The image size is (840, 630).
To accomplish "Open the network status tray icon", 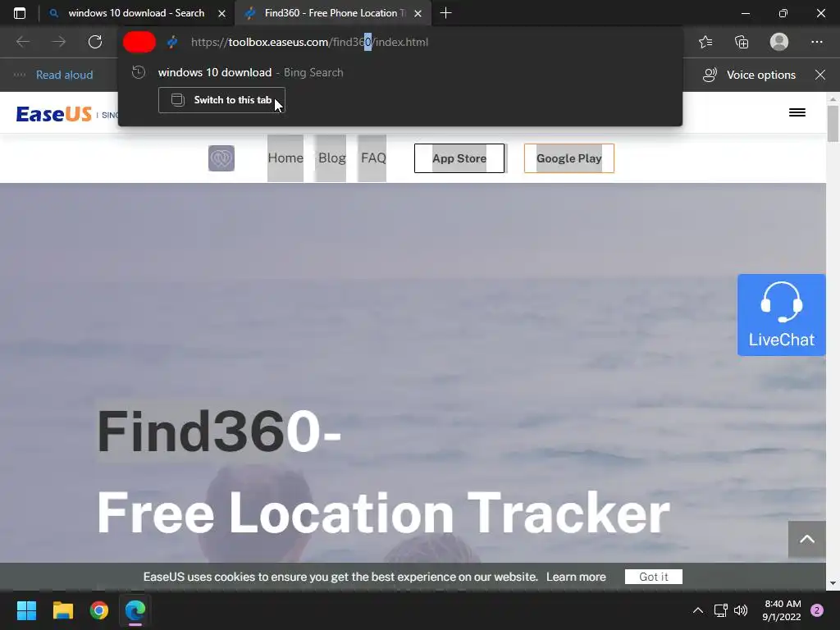I will point(720,610).
